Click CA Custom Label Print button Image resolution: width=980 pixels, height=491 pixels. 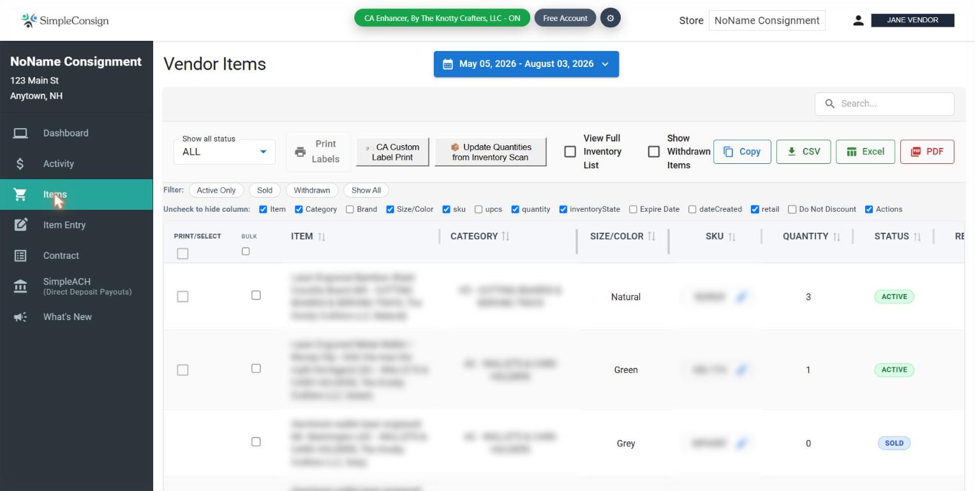[x=392, y=152]
